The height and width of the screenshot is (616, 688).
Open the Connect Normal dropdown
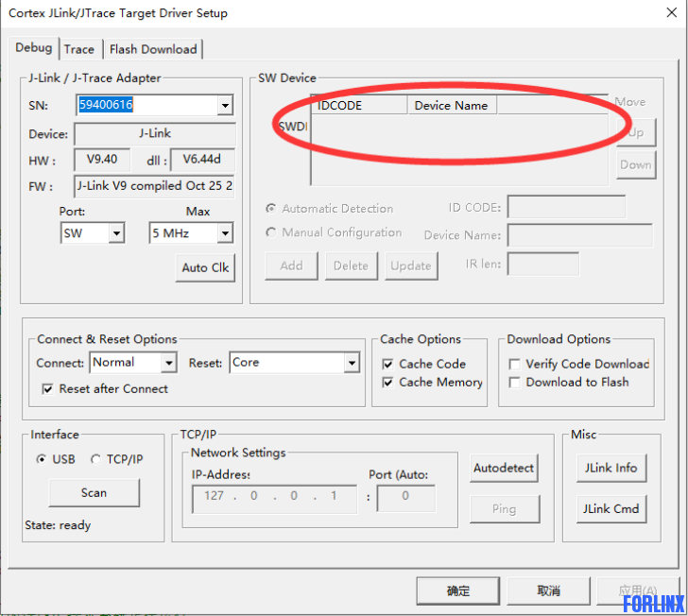pyautogui.click(x=168, y=363)
